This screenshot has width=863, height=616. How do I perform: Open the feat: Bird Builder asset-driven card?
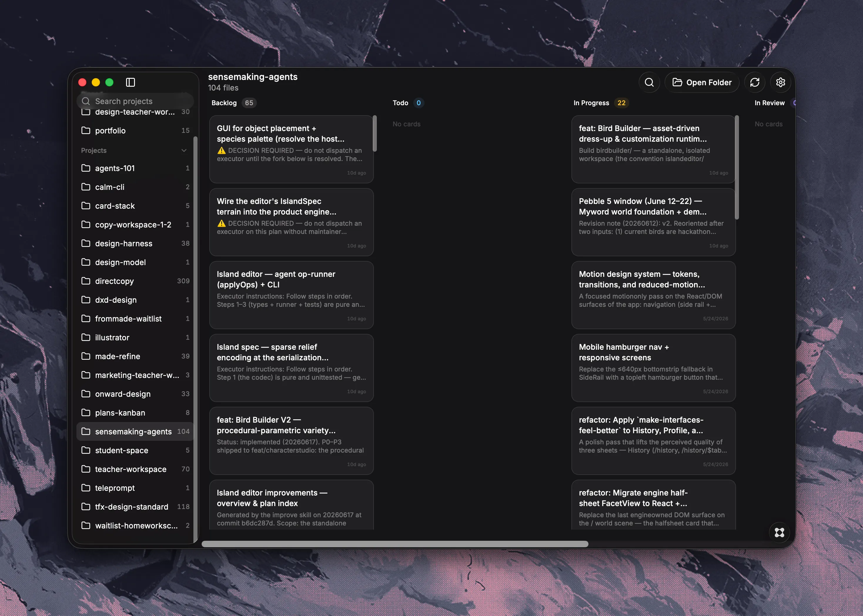(x=653, y=150)
